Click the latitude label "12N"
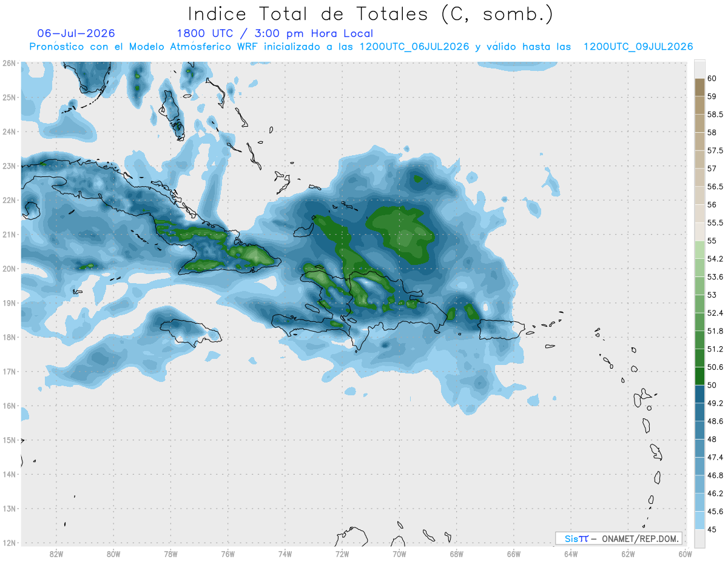Viewport: 728px width, 562px height. click(9, 543)
